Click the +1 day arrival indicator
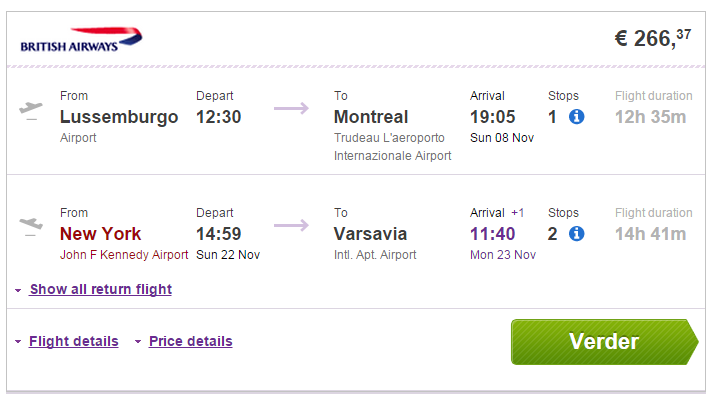 click(518, 213)
